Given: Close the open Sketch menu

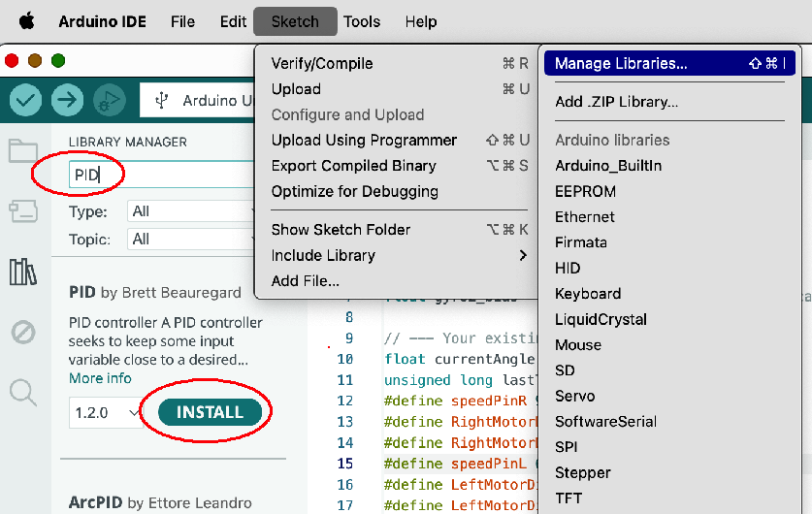Looking at the screenshot, I should point(295,21).
